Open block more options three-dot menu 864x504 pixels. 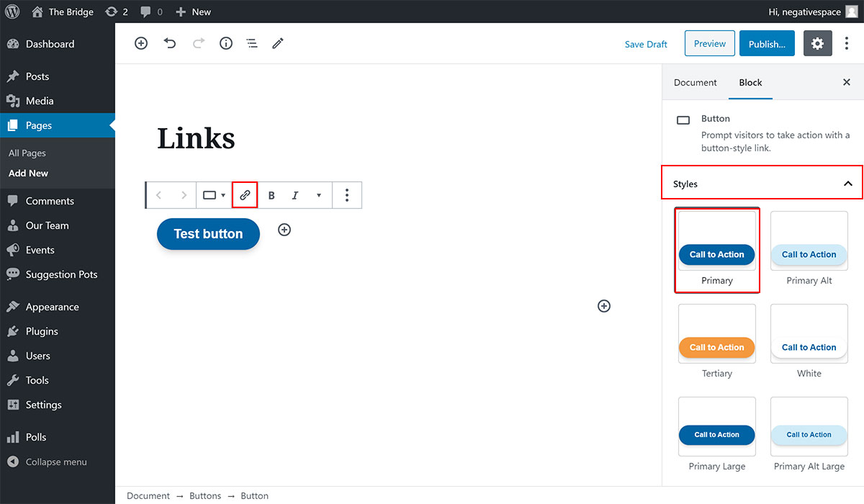[x=347, y=195]
